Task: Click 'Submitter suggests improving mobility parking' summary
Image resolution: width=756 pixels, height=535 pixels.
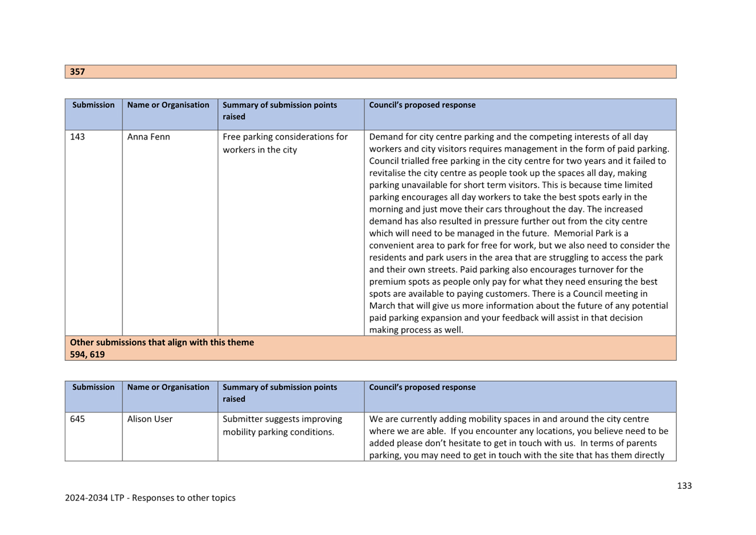Action: click(282, 426)
